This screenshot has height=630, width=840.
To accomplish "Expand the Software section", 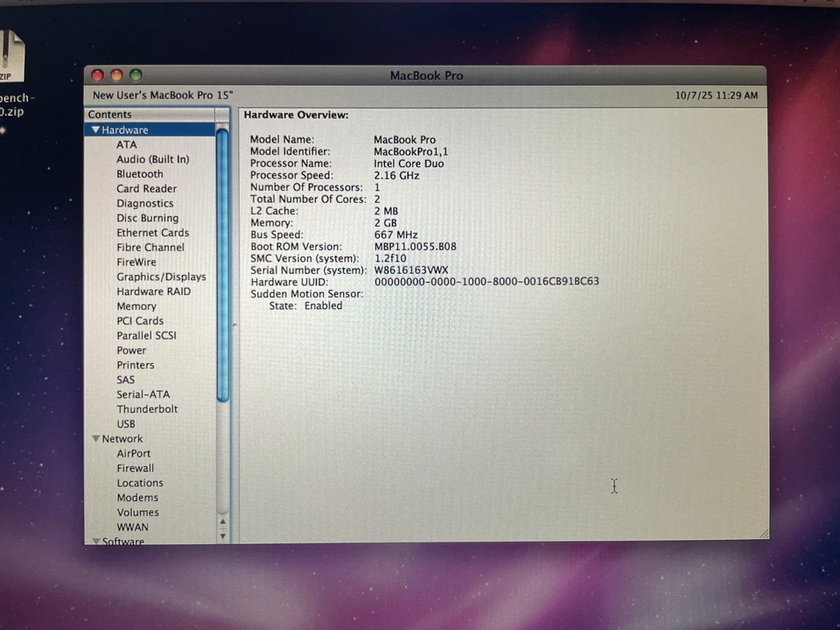I will (95, 542).
